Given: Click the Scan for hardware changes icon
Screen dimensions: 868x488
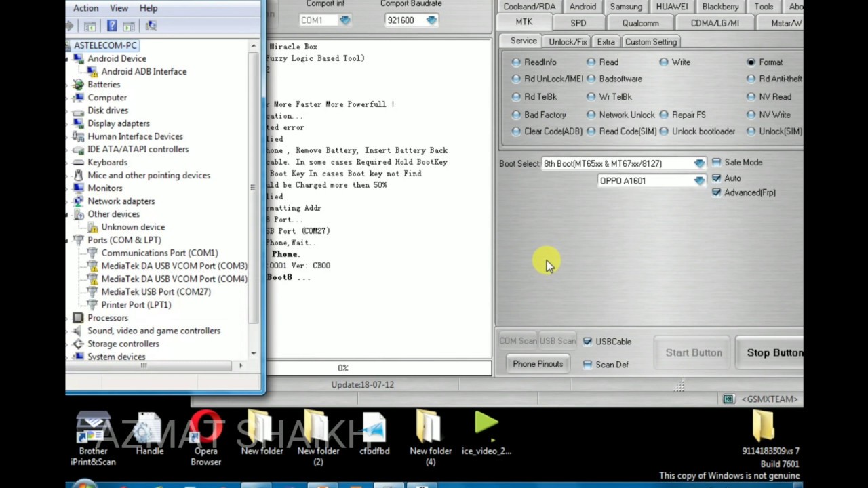Looking at the screenshot, I should (151, 26).
